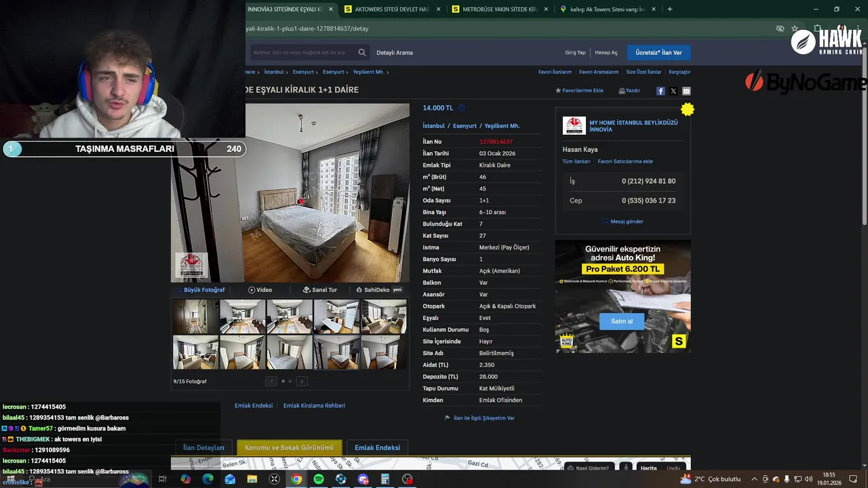Show previous page of photo thumbnails
The image size is (868, 488).
pos(271,381)
